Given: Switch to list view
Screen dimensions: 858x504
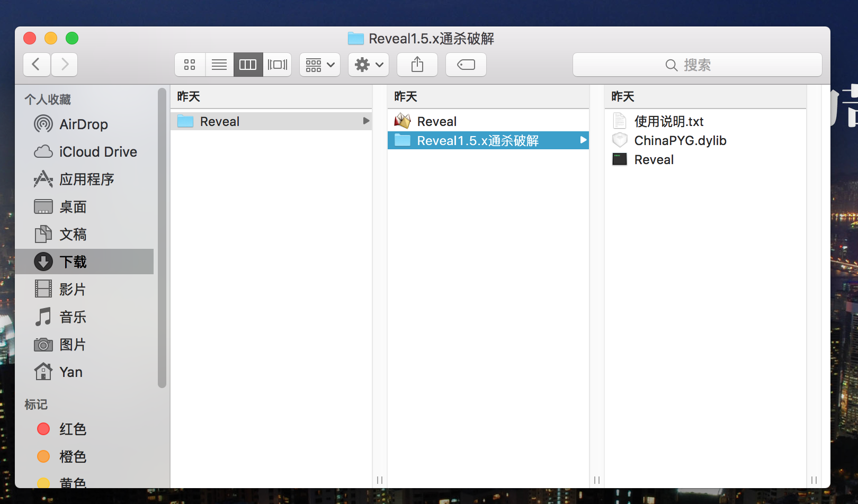Looking at the screenshot, I should point(219,65).
